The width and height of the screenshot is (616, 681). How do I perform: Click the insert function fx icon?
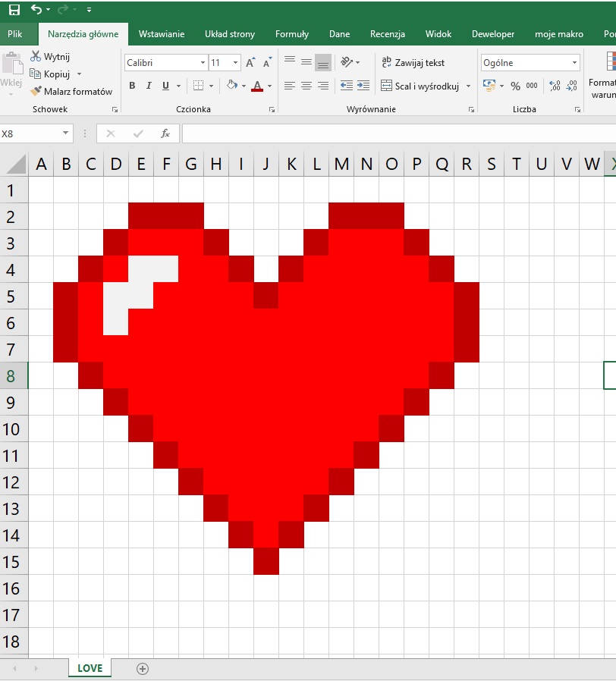pyautogui.click(x=165, y=133)
